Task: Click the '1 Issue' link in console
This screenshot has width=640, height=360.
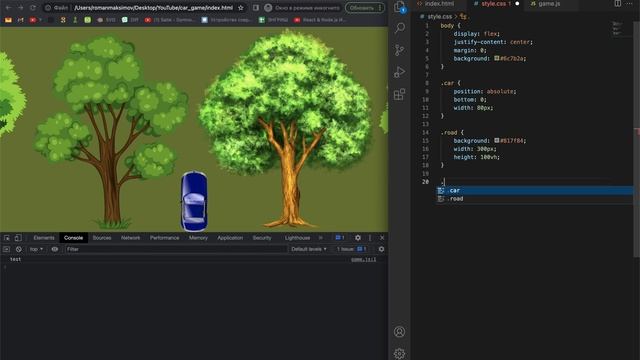Action: pos(351,249)
